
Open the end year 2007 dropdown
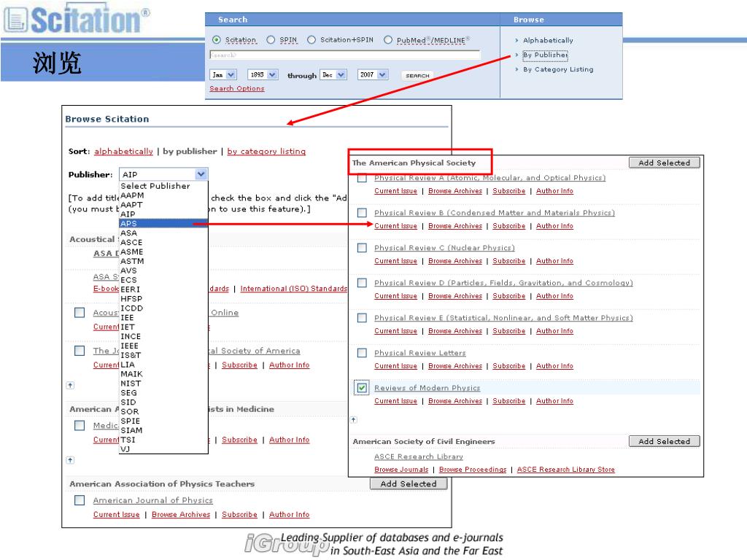(373, 75)
